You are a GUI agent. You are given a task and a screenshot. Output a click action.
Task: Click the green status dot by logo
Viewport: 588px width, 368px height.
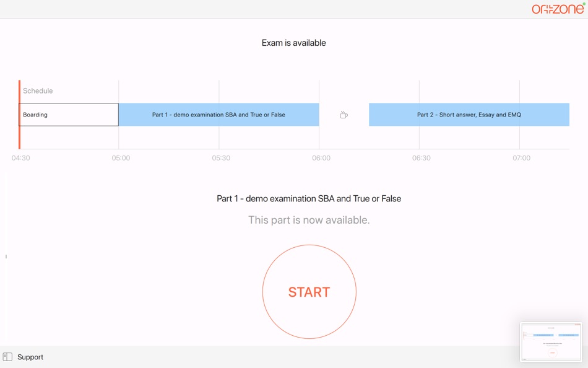point(584,4)
